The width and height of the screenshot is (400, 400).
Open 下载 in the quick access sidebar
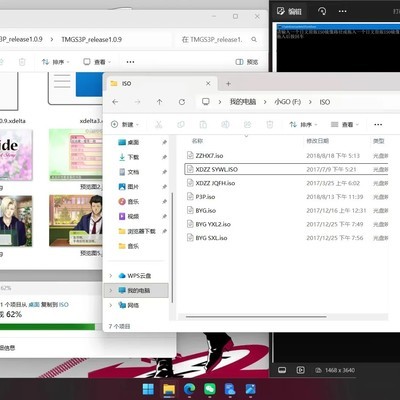133,157
